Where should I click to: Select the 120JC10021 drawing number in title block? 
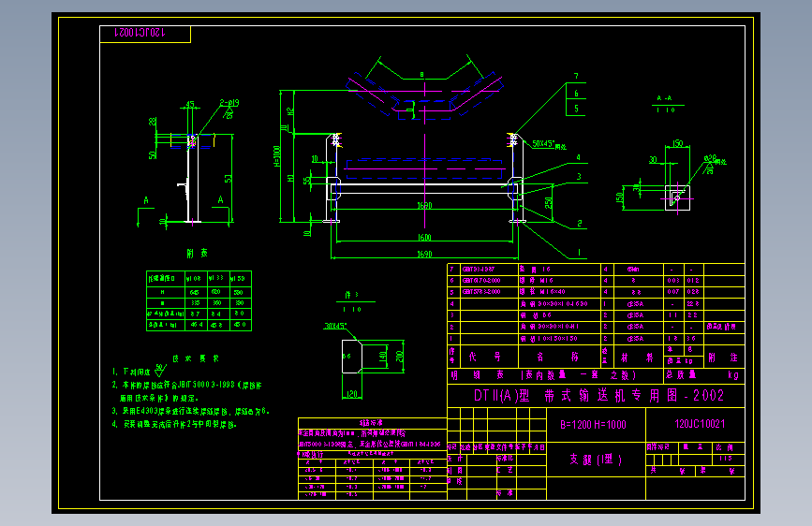pyautogui.click(x=700, y=424)
